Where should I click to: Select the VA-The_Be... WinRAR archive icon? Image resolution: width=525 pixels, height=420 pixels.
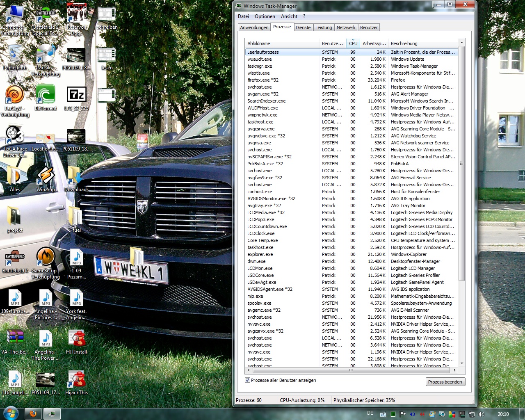point(15,342)
